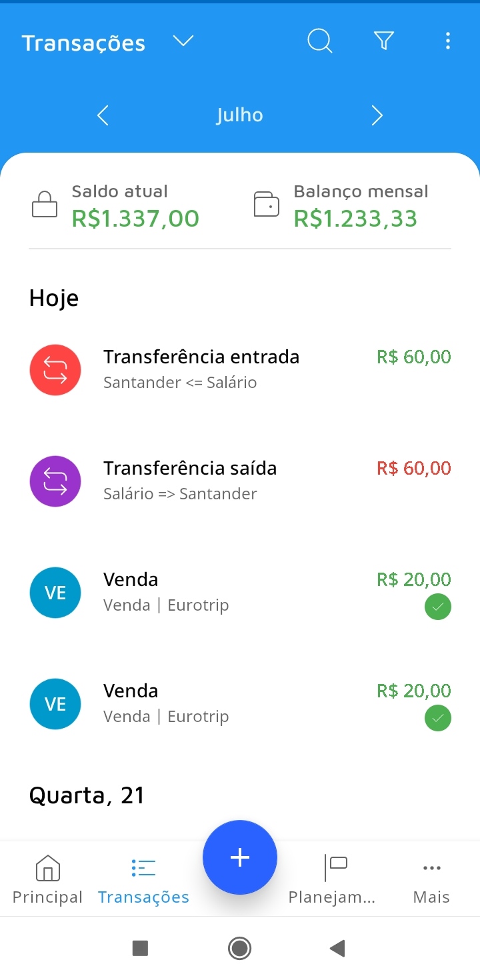The width and height of the screenshot is (480, 980).
Task: Tap the Android back navigation triangle
Action: tap(337, 948)
